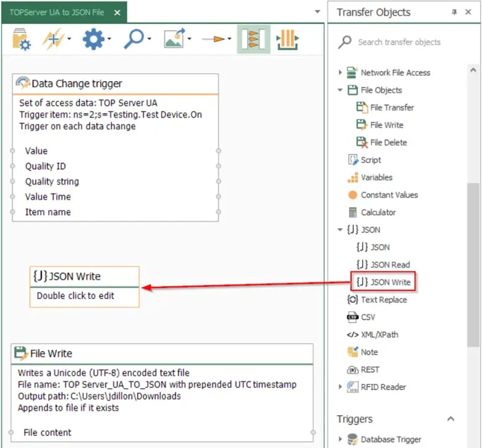Toggle the vertical data flow layout button
Viewport: 482px width, 448px height.
tap(287, 40)
